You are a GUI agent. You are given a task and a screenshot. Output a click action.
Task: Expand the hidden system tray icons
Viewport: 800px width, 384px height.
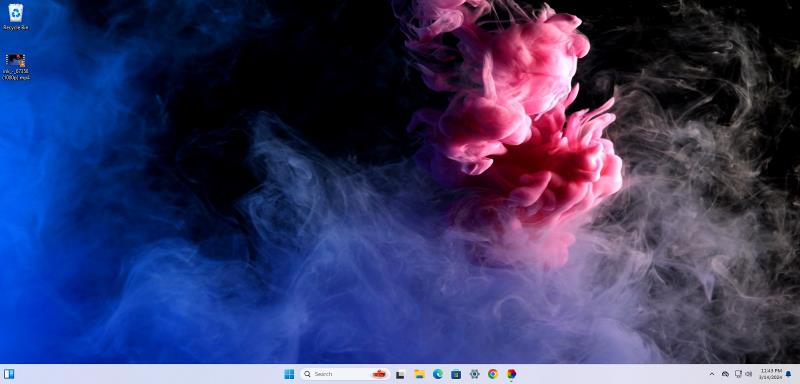712,374
